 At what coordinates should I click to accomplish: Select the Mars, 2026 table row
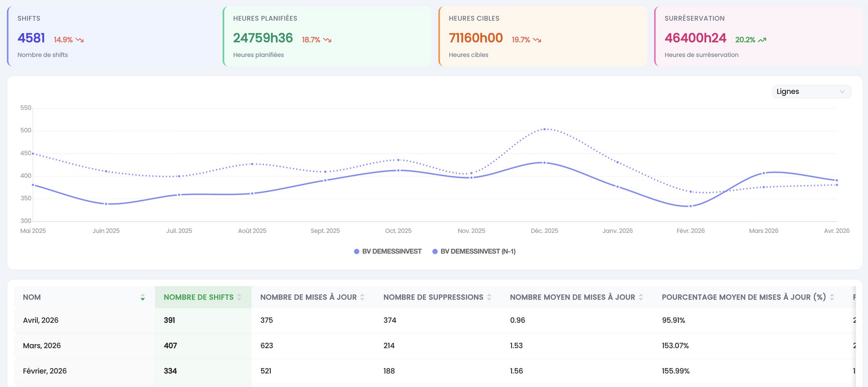coord(435,346)
